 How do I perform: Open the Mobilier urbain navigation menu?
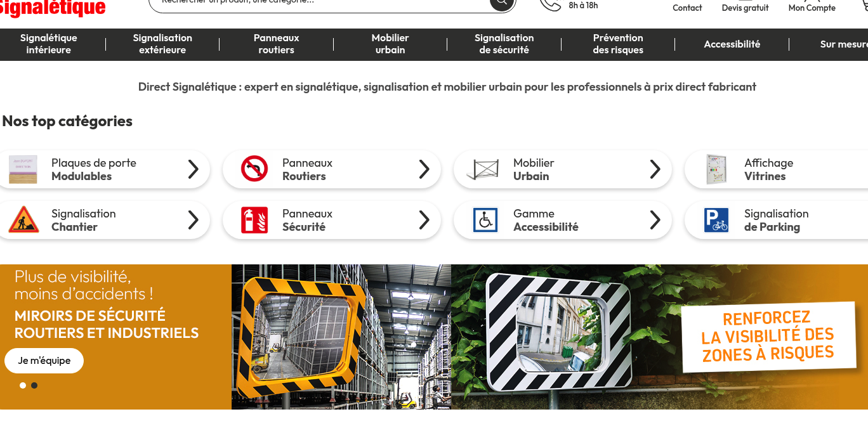click(390, 44)
